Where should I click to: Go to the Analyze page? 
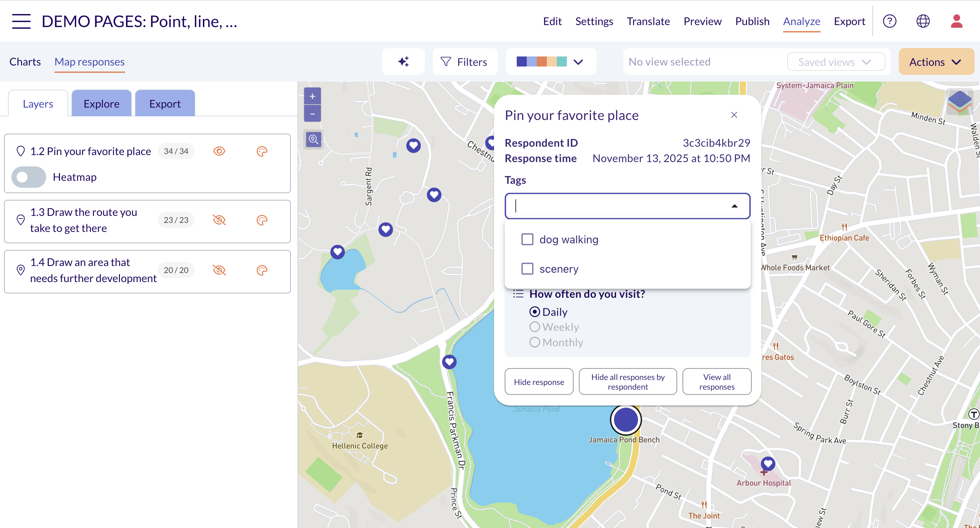(x=801, y=21)
